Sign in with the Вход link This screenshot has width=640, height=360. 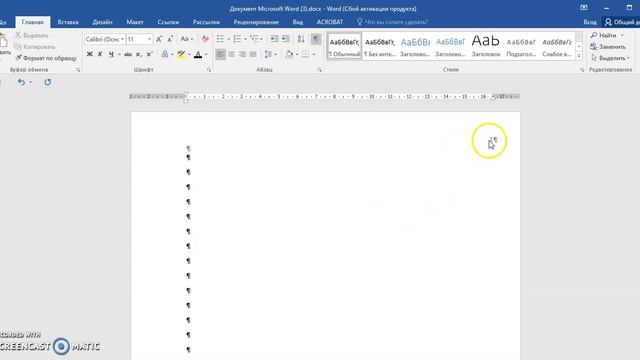590,22
